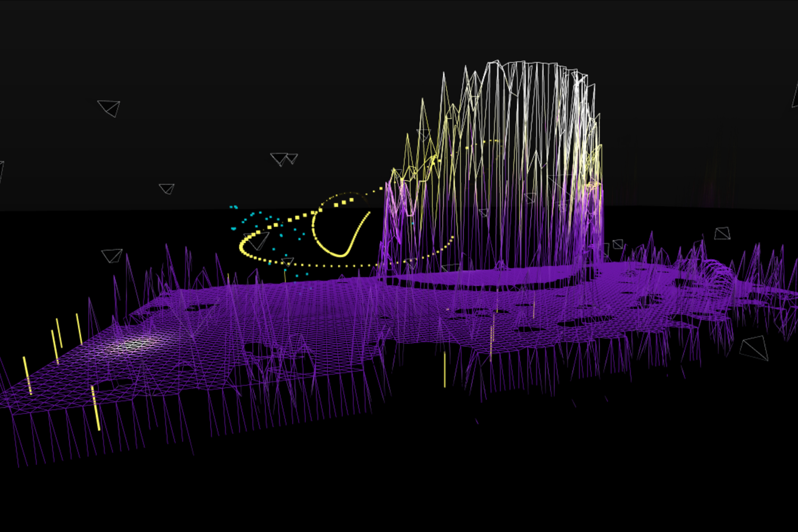Click the wireframe pyramid at the upper left
Image resolution: width=798 pixels, height=532 pixels.
(110, 108)
